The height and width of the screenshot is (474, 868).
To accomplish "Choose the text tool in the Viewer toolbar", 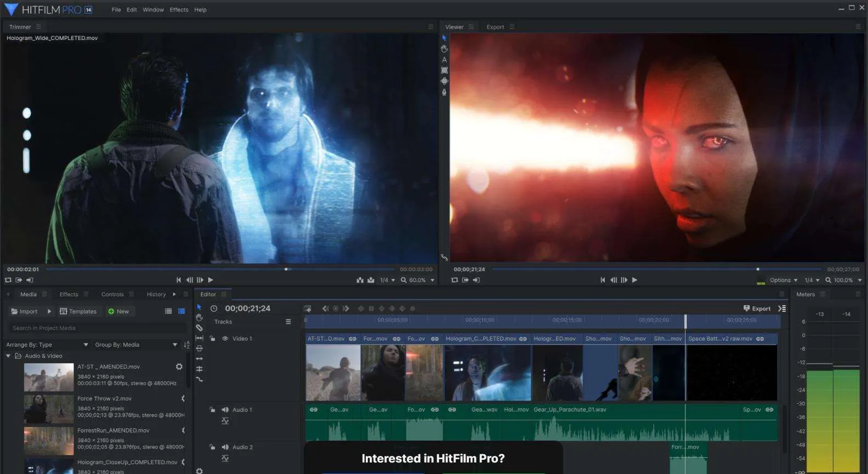I will 444,60.
